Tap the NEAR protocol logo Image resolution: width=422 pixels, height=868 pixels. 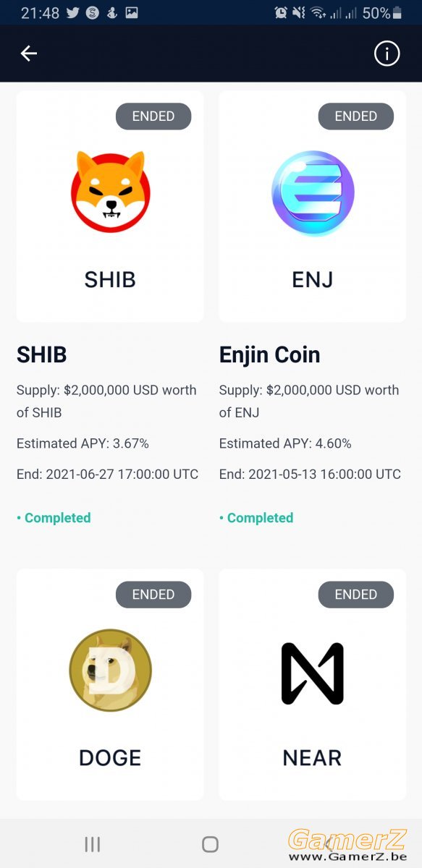pyautogui.click(x=313, y=673)
